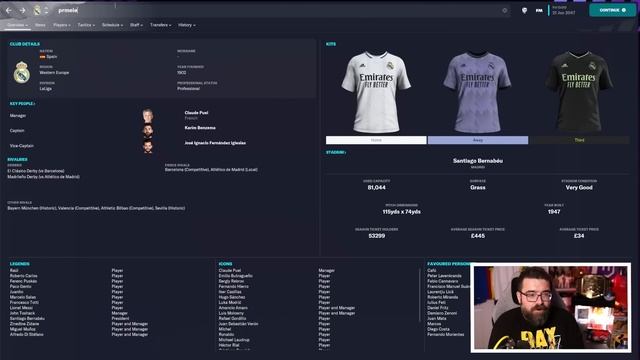Screen dimensions: 640x360
Task: Click the £445 season ticket price
Action: click(x=478, y=236)
